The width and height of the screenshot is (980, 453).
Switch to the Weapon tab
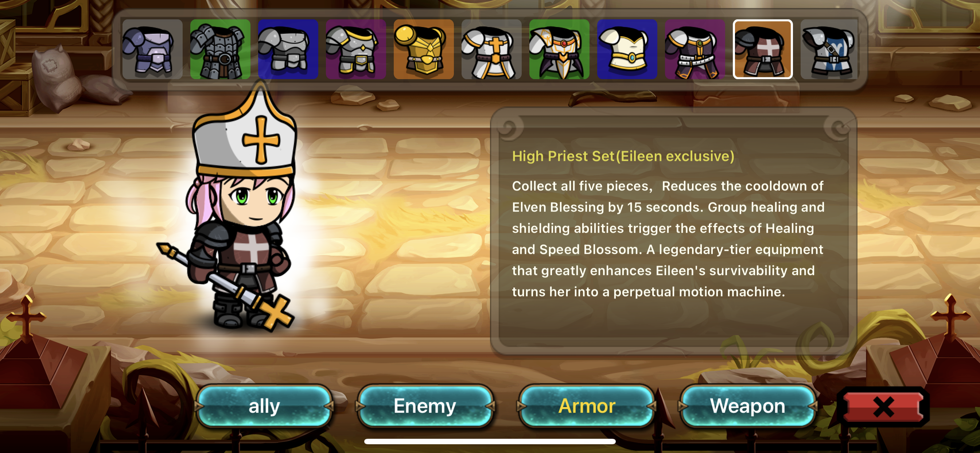coord(747,406)
